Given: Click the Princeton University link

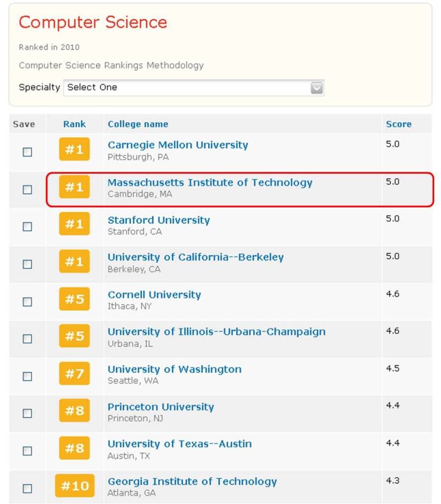Looking at the screenshot, I should [160, 407].
